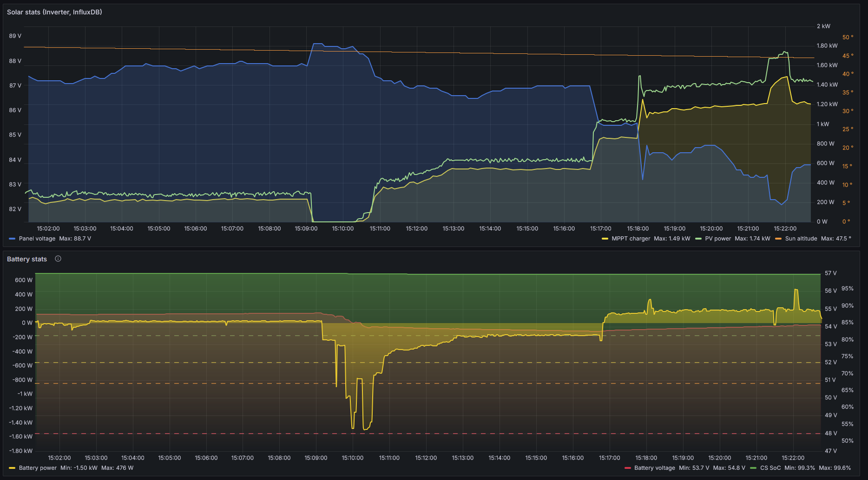
Task: Click the blue Panel voltage color swatch
Action: tap(12, 239)
